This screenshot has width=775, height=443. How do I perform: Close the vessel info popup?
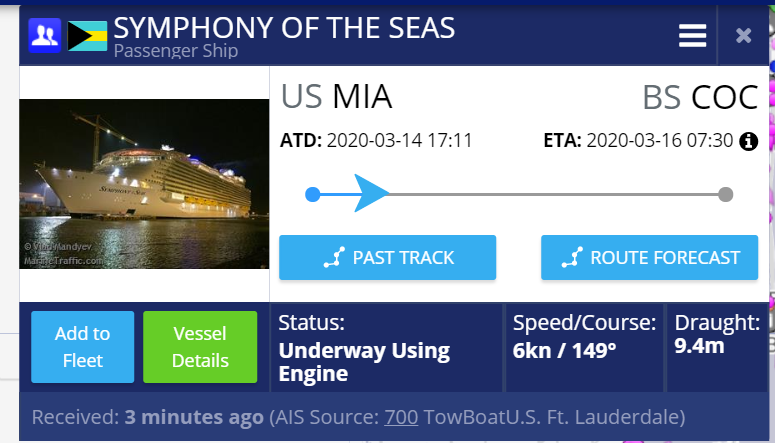click(x=743, y=36)
